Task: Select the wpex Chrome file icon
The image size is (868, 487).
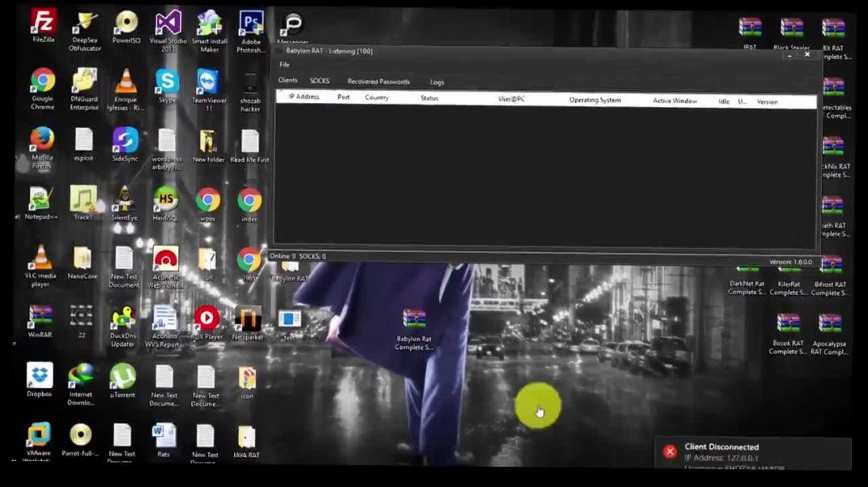Action: pos(207,205)
